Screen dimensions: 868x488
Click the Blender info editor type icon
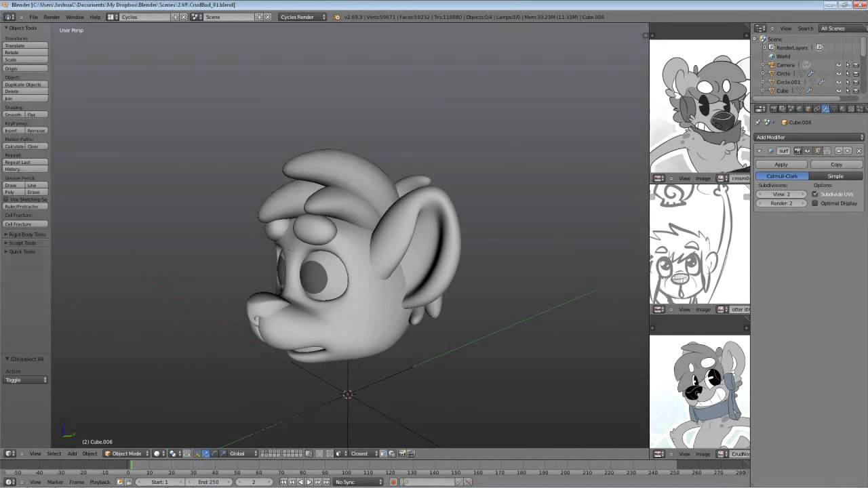point(9,17)
